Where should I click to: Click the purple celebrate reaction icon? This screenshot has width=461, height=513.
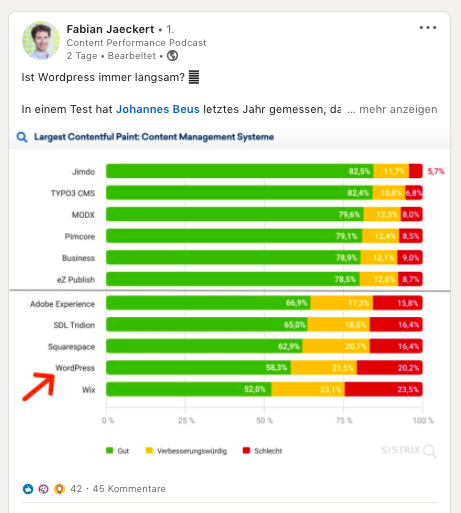pos(44,489)
